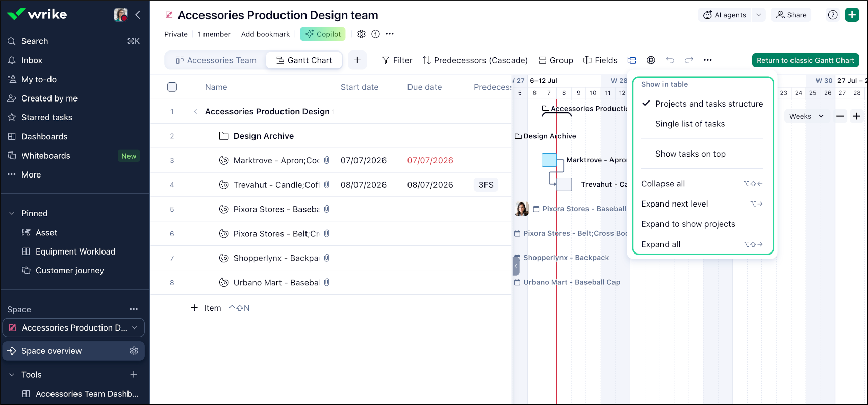868x405 pixels.
Task: Toggle the table structure view icon
Action: (632, 60)
